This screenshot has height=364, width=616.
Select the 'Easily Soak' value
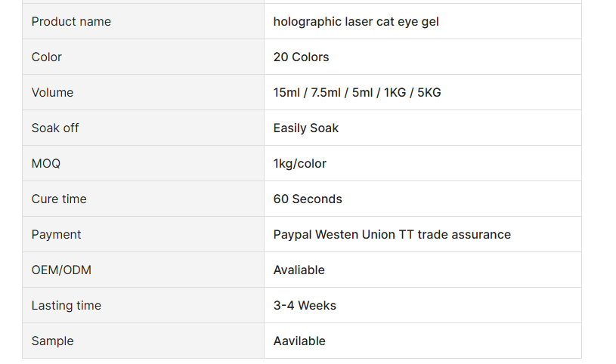pos(306,128)
